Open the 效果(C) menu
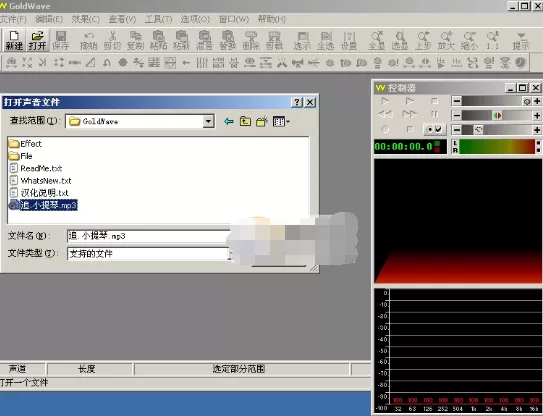 [86, 19]
